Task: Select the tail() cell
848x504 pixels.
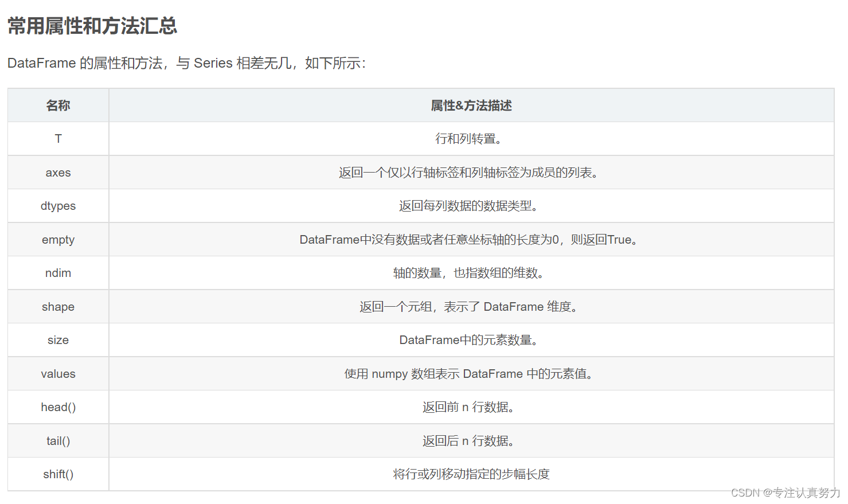Action: [x=58, y=441]
